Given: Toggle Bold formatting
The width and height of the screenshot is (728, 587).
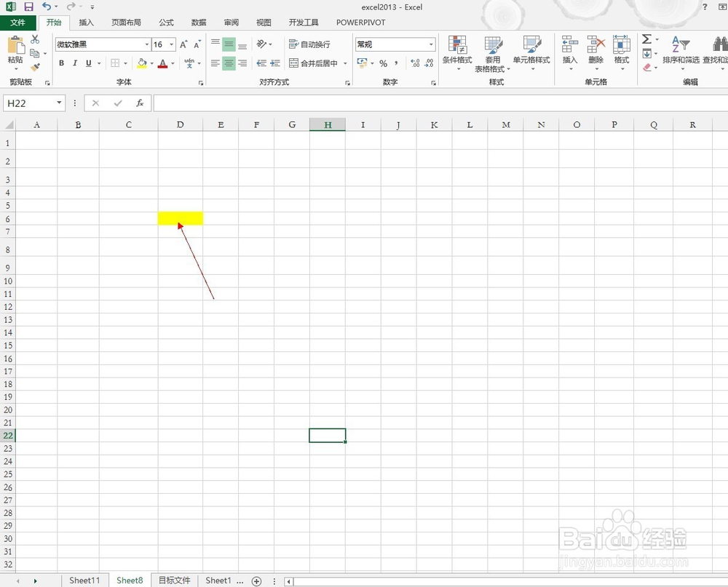Looking at the screenshot, I should (61, 63).
